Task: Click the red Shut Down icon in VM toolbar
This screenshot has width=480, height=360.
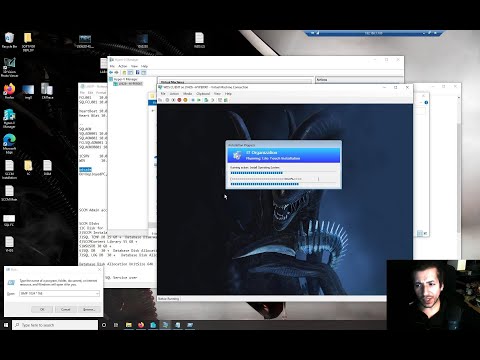Action: pyautogui.click(x=179, y=100)
